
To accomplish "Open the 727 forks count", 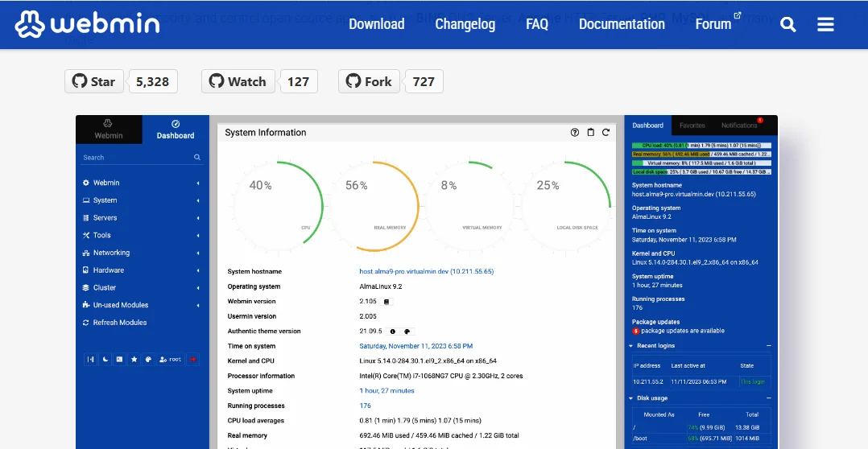I will click(x=424, y=81).
